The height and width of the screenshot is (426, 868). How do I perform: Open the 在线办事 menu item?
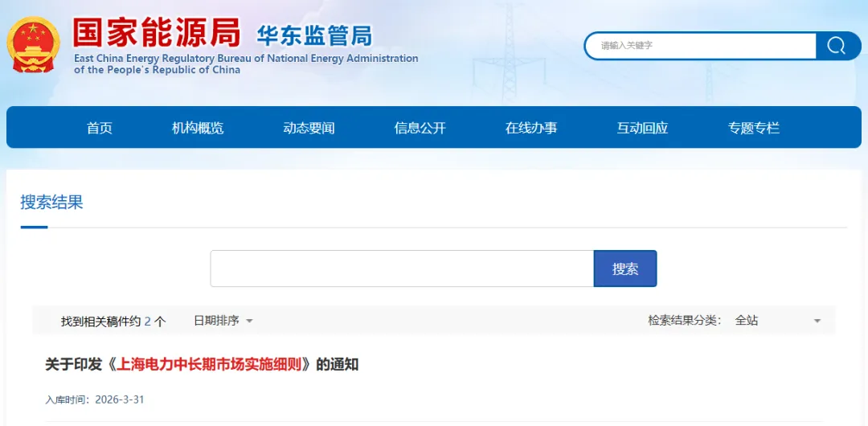531,128
